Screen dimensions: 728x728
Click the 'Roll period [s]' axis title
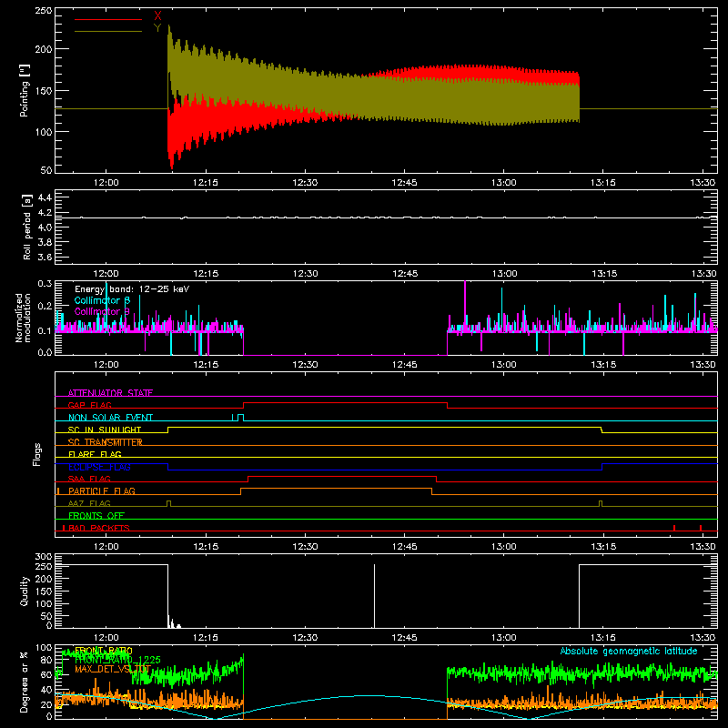click(x=27, y=227)
